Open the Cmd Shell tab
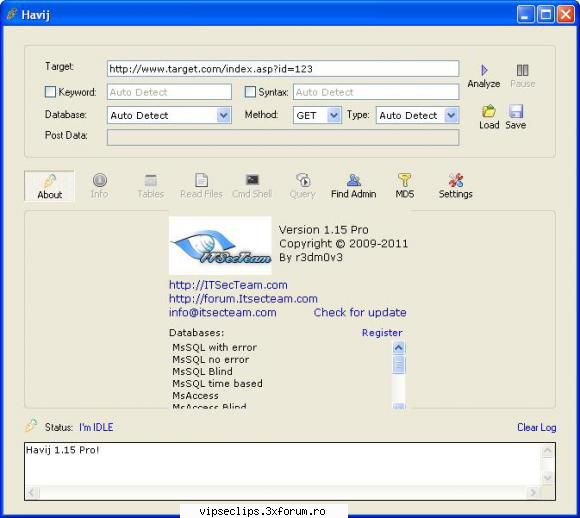This screenshot has height=518, width=580. pos(252,186)
